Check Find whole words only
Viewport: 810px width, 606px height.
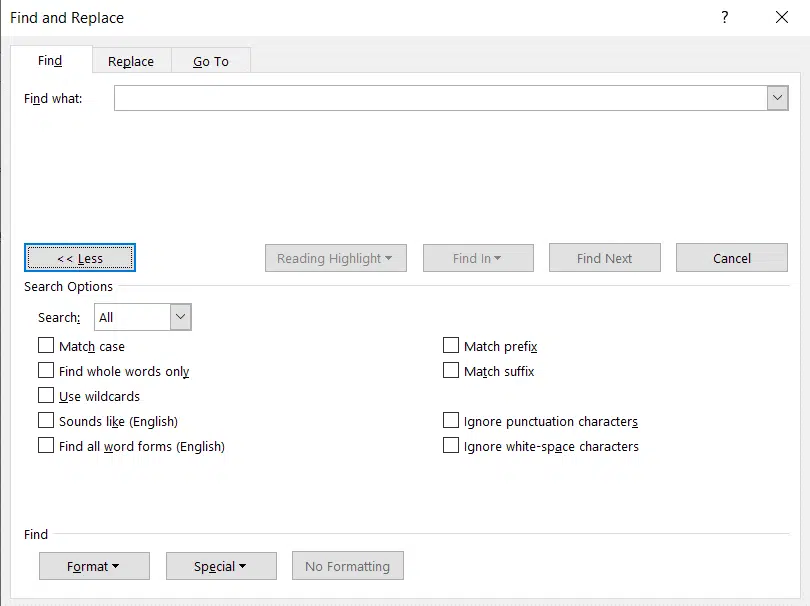pyautogui.click(x=46, y=370)
